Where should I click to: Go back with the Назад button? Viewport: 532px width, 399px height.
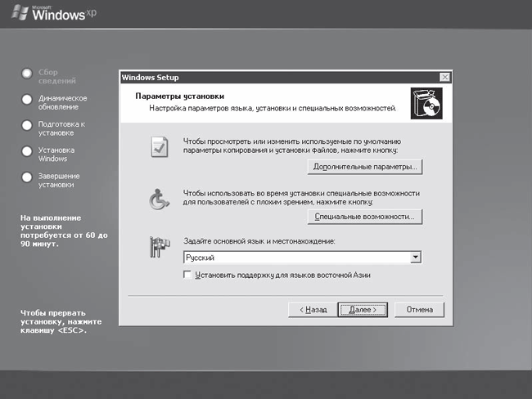pos(313,310)
